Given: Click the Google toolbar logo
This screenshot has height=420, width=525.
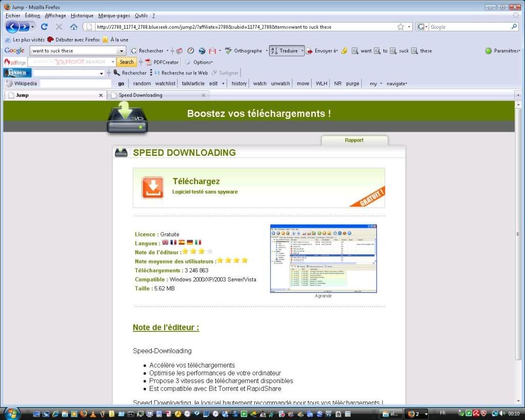Looking at the screenshot, I should 14,51.
